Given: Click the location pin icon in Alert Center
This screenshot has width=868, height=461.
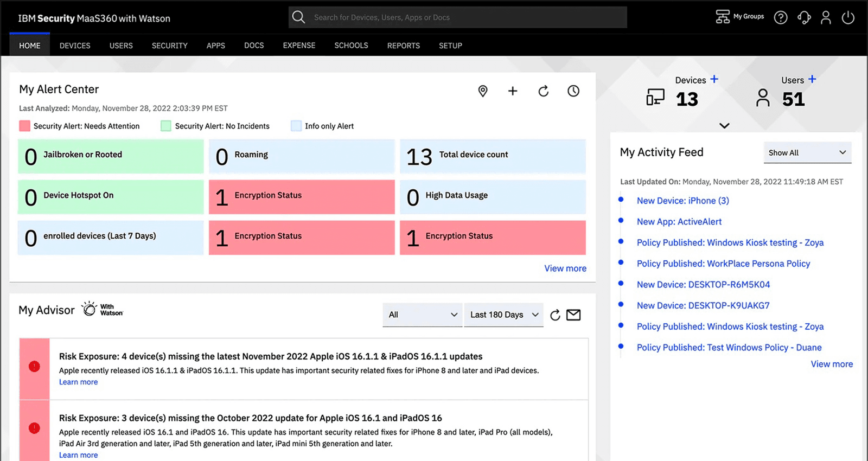Looking at the screenshot, I should click(483, 91).
